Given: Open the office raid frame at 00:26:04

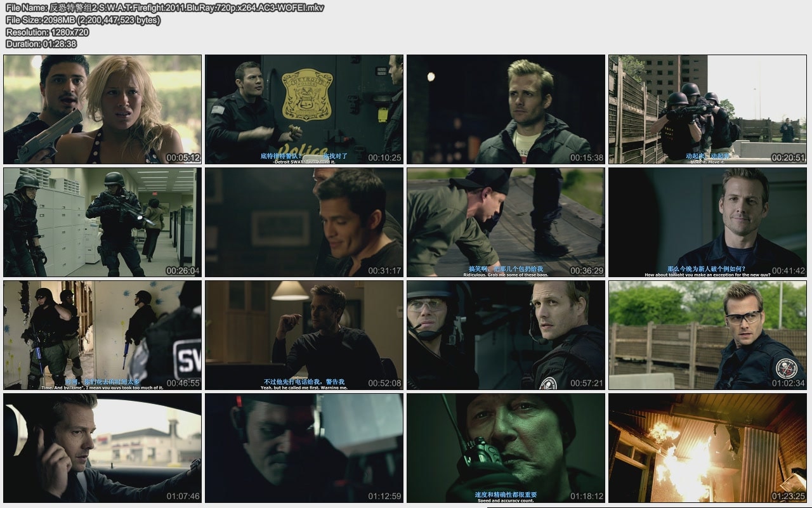Looking at the screenshot, I should 102,222.
